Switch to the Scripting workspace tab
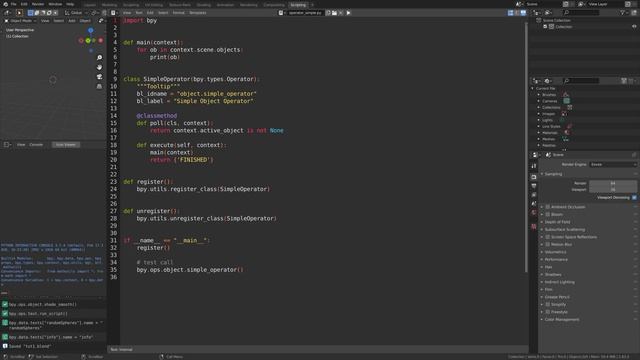The width and height of the screenshot is (640, 360). [x=298, y=5]
